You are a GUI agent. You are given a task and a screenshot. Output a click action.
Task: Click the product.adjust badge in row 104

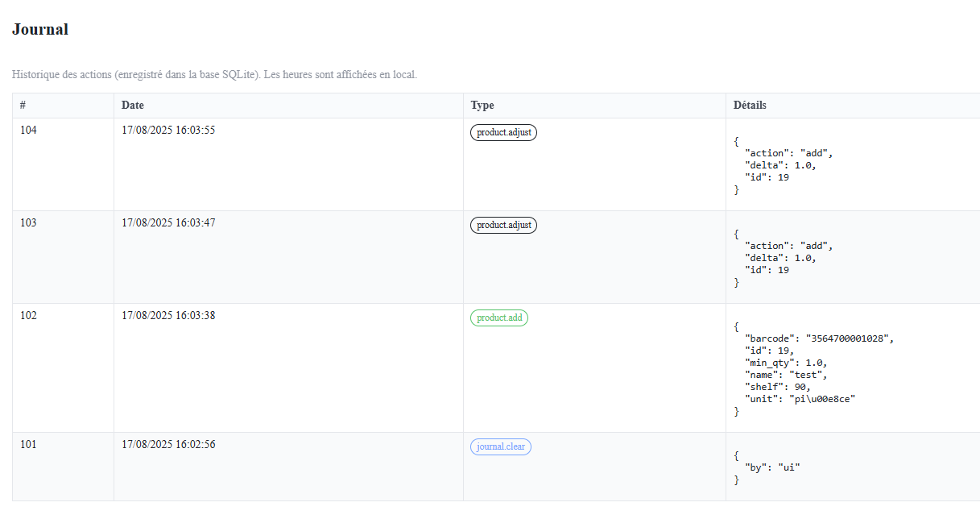tap(503, 133)
